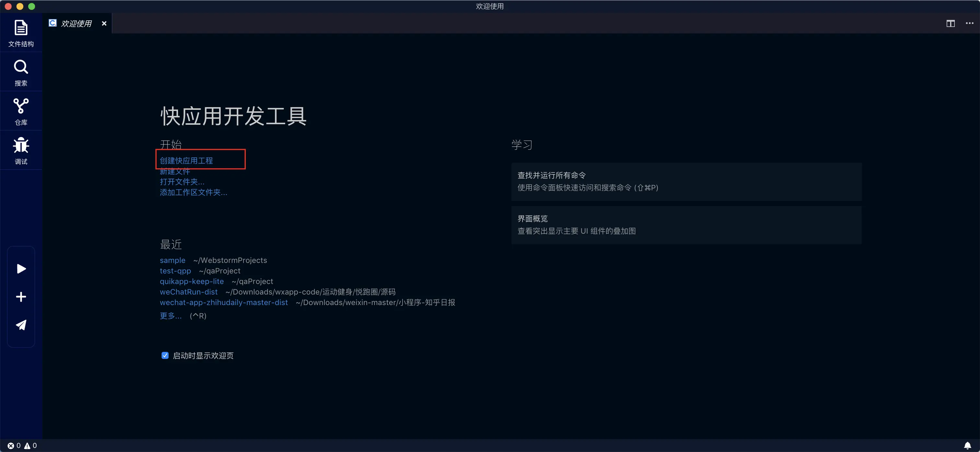
Task: Click the notification bell in status bar
Action: (967, 445)
